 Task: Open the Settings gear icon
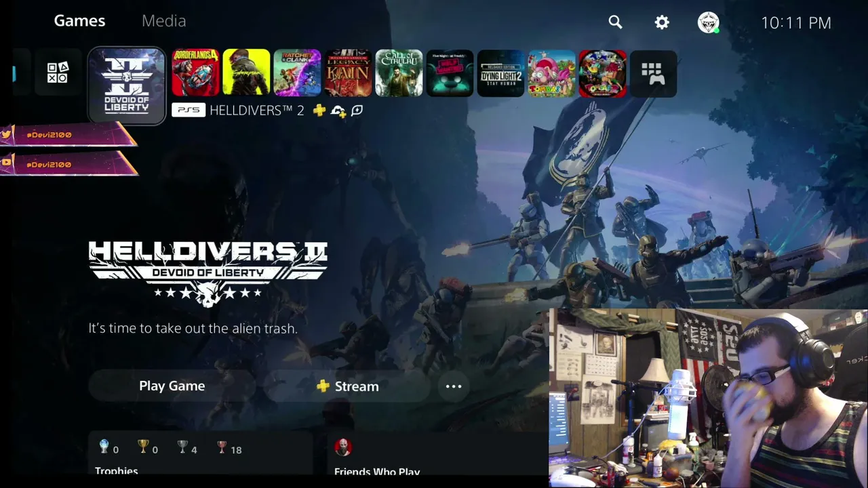click(662, 22)
